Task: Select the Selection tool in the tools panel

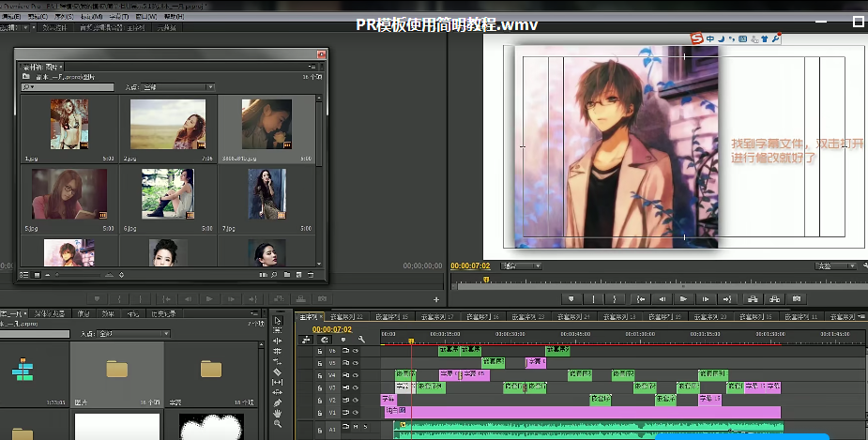Action: pos(278,321)
